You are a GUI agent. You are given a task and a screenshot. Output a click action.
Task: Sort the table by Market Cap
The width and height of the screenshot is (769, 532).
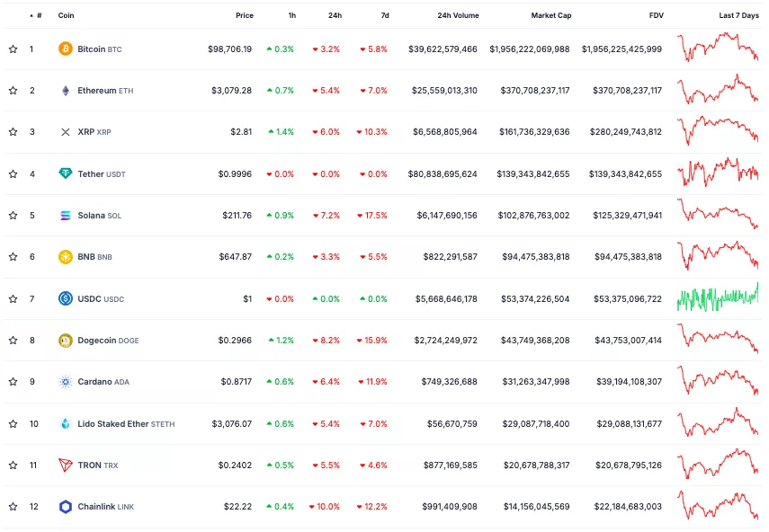tap(550, 15)
